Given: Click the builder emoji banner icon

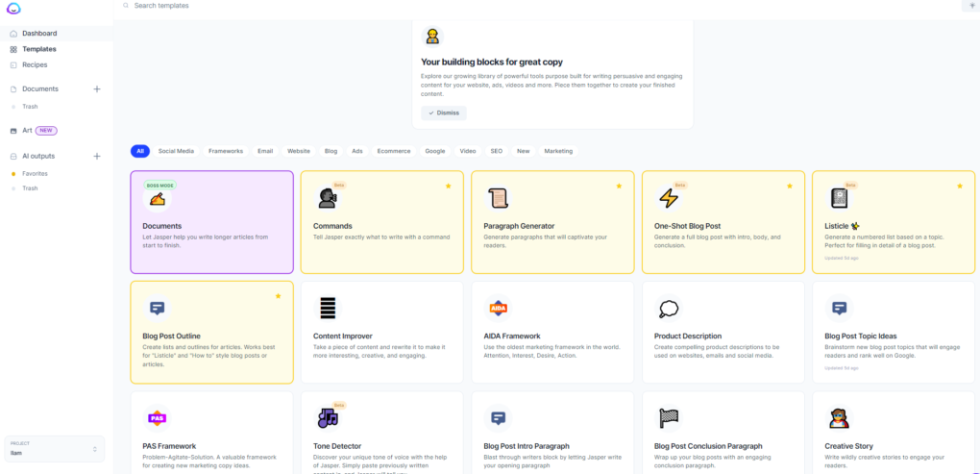Looking at the screenshot, I should (432, 37).
